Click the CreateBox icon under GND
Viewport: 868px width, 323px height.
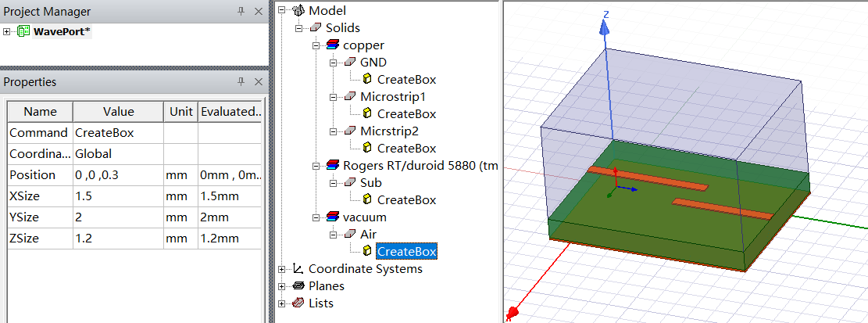[x=367, y=79]
